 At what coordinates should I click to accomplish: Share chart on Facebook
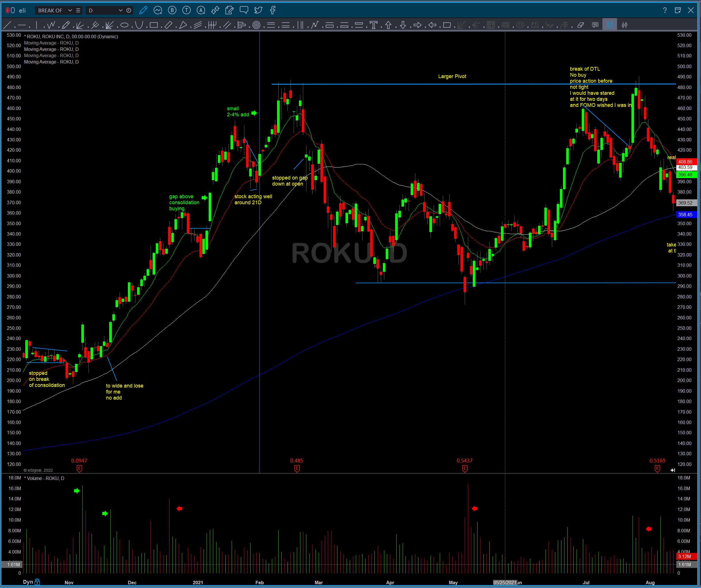(x=273, y=10)
